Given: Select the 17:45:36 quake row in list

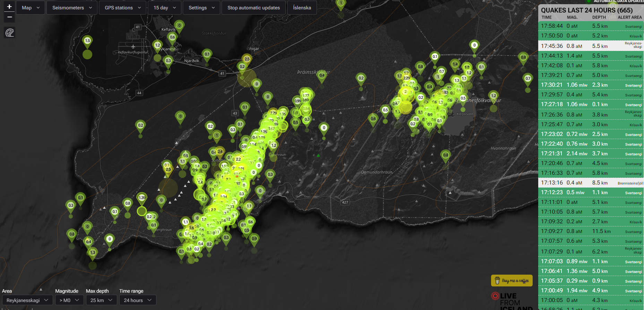Looking at the screenshot, I should tap(591, 46).
